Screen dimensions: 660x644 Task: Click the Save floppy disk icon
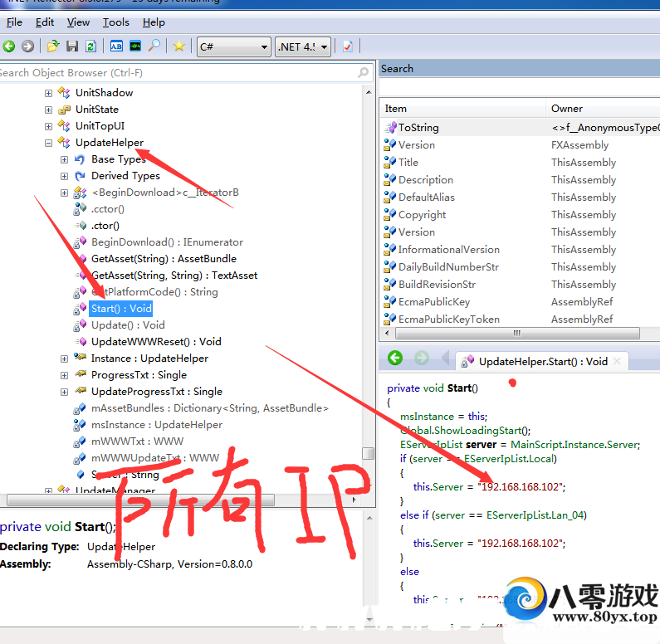[x=72, y=46]
